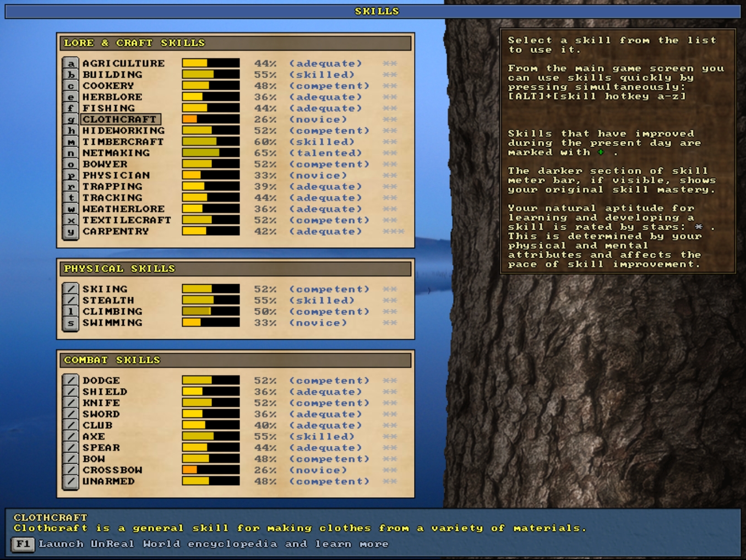Click the 'f' hotkey icon for Fishing

(x=70, y=108)
